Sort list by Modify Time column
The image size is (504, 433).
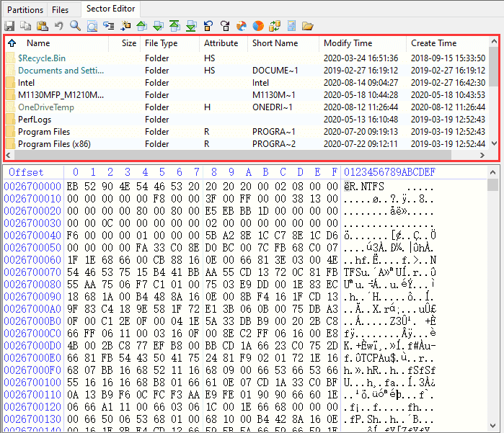pyautogui.click(x=348, y=43)
